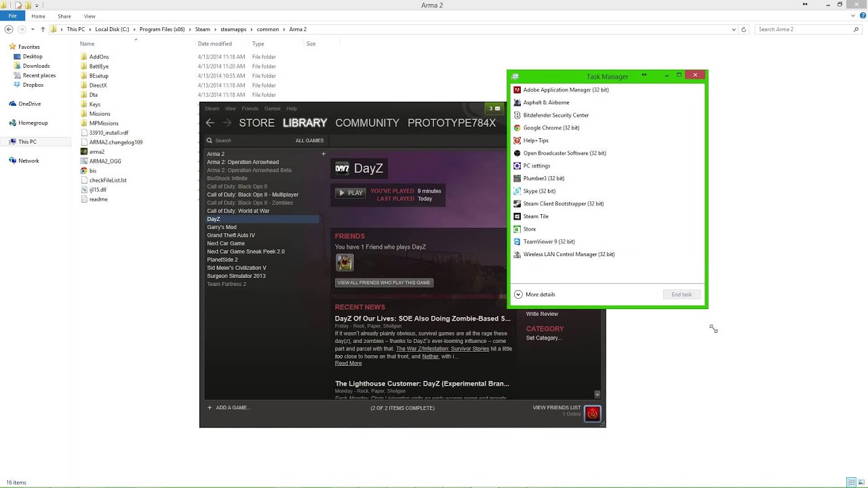The image size is (868, 488).
Task: Click ADD A GAME in Steam
Action: click(229, 407)
